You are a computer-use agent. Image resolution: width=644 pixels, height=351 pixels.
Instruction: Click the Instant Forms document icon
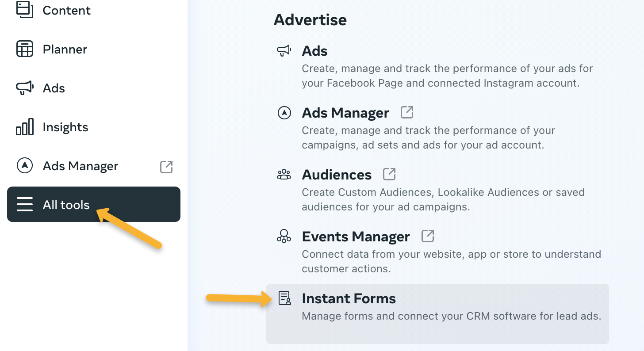(x=284, y=298)
